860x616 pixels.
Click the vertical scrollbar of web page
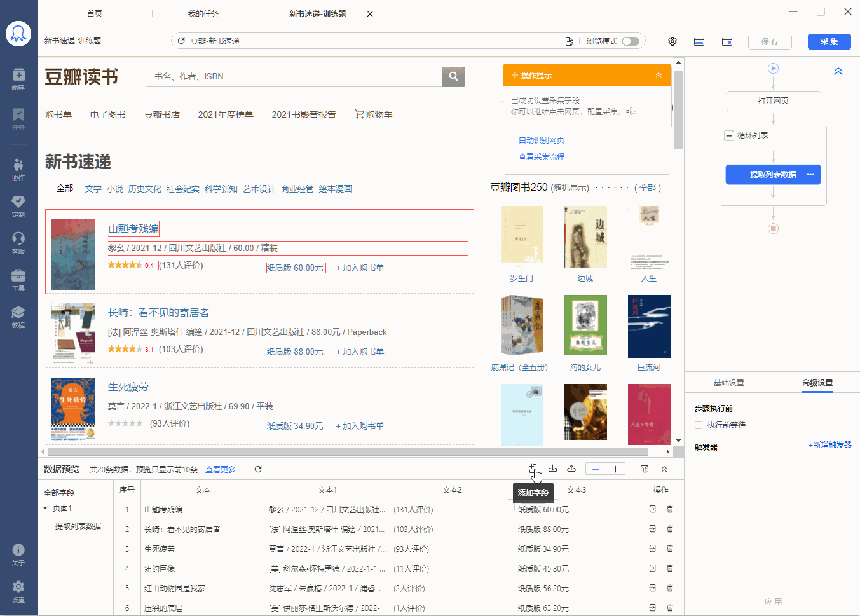coord(678,110)
